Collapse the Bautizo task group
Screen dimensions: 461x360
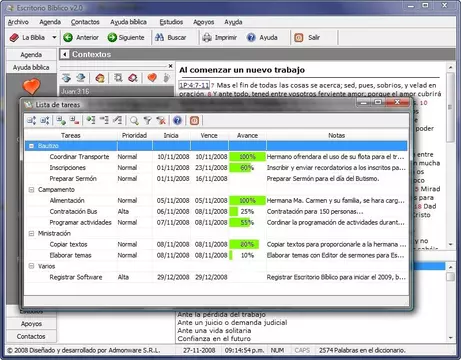click(x=31, y=146)
